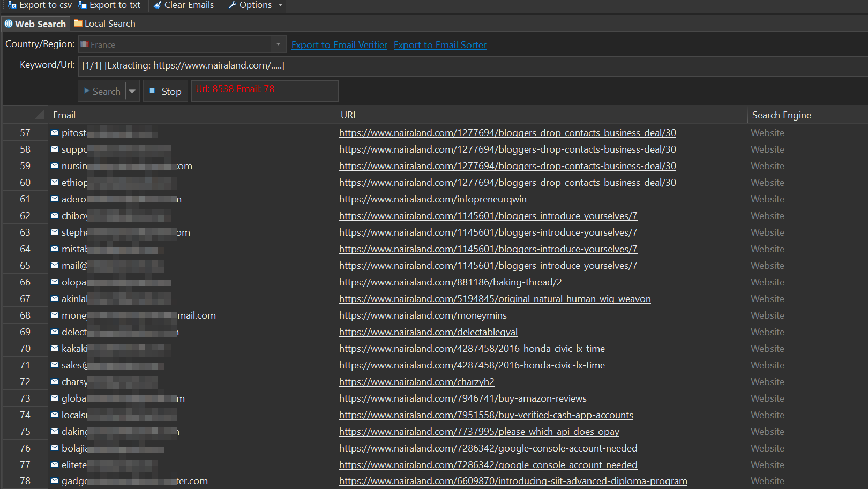Click the Export to csv icon
This screenshot has height=489, width=868.
(12, 5)
